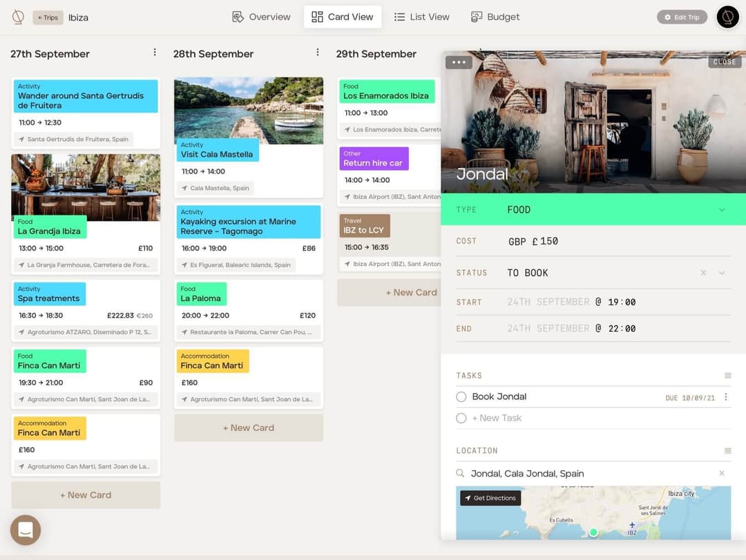Click Restaurante la Paloma location arrow icon
The width and height of the screenshot is (746, 560).
point(184,332)
